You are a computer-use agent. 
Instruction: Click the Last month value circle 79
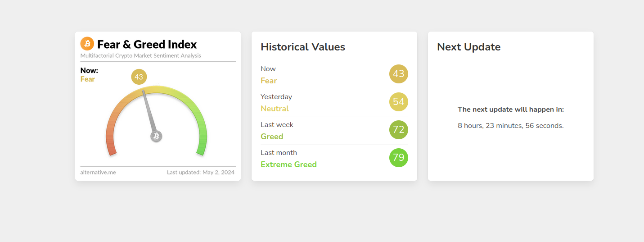(x=398, y=158)
